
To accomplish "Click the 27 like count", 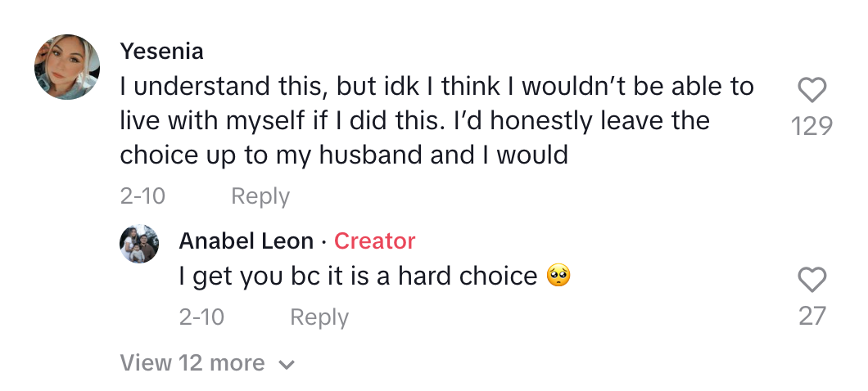I will click(811, 316).
